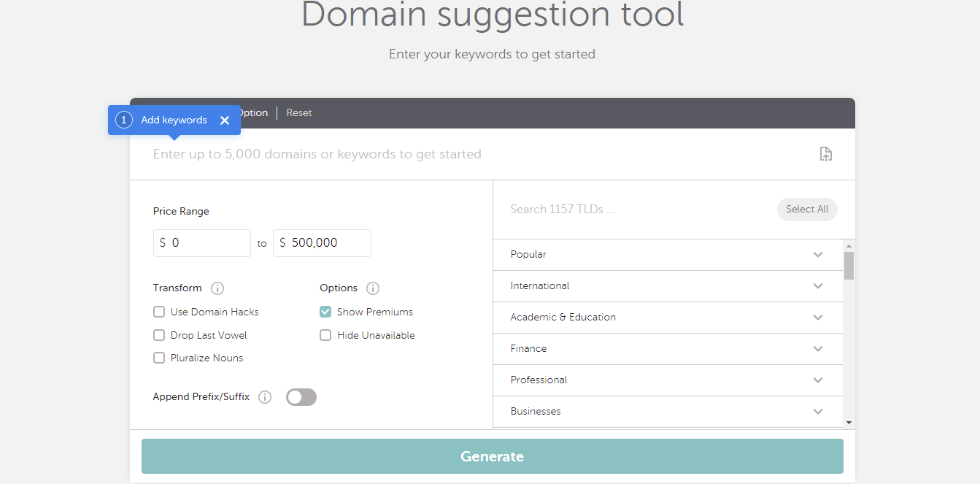Open the file upload icon beside keyword field

[x=825, y=154]
